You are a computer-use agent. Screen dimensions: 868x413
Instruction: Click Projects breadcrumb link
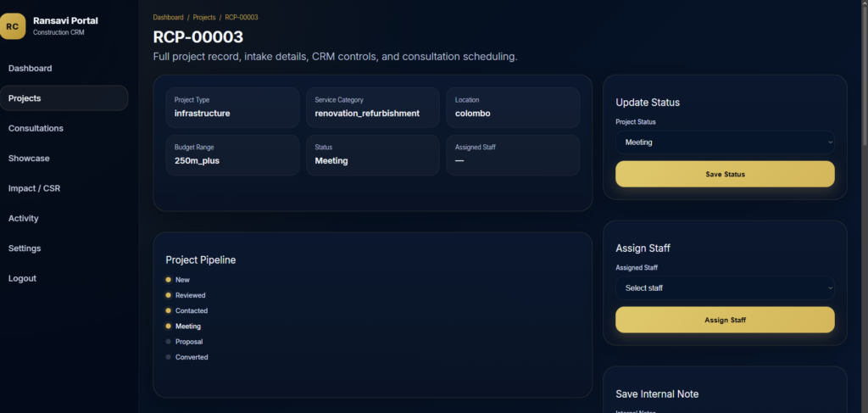click(204, 17)
